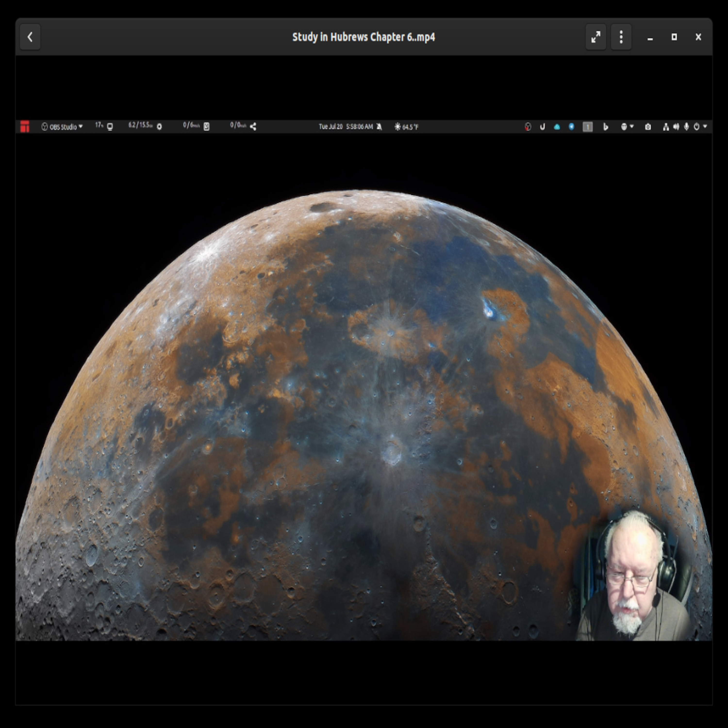Click the title 'Study in Hubrews Chapter 6..mp4'

click(364, 37)
